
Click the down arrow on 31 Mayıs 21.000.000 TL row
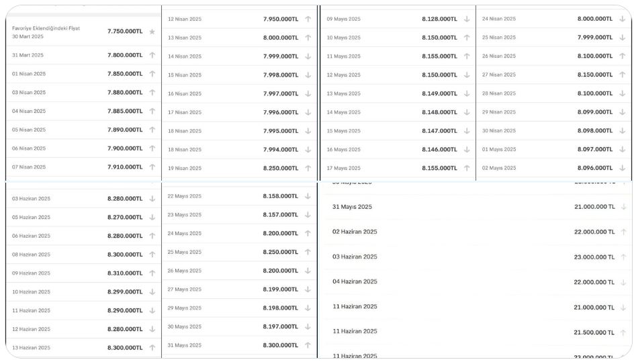point(623,207)
